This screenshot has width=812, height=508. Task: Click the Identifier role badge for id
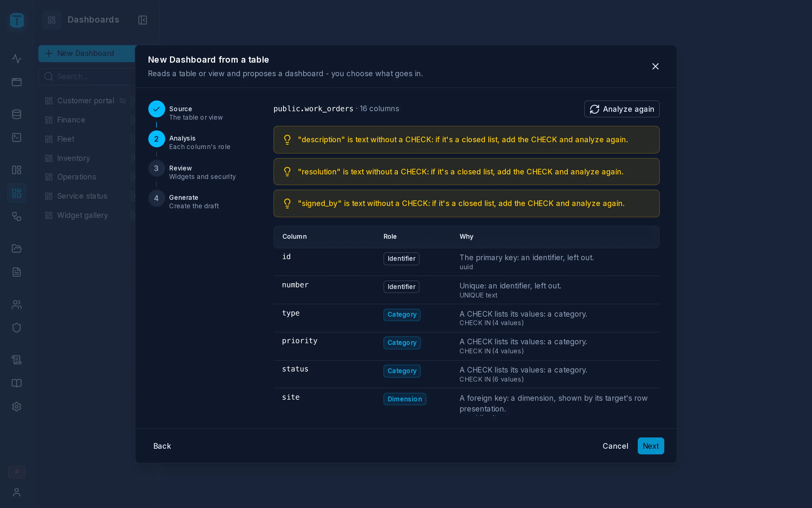pyautogui.click(x=401, y=259)
